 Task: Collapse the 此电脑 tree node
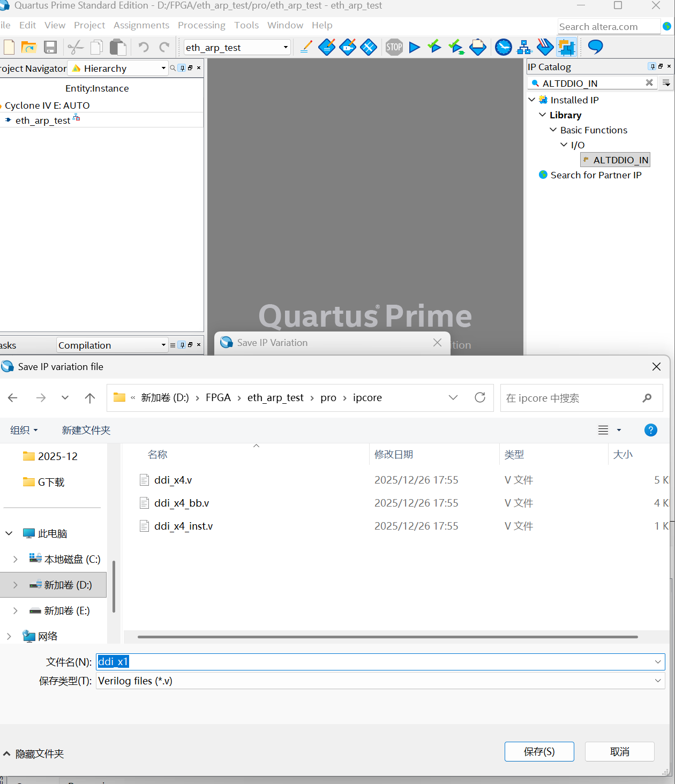[9, 533]
